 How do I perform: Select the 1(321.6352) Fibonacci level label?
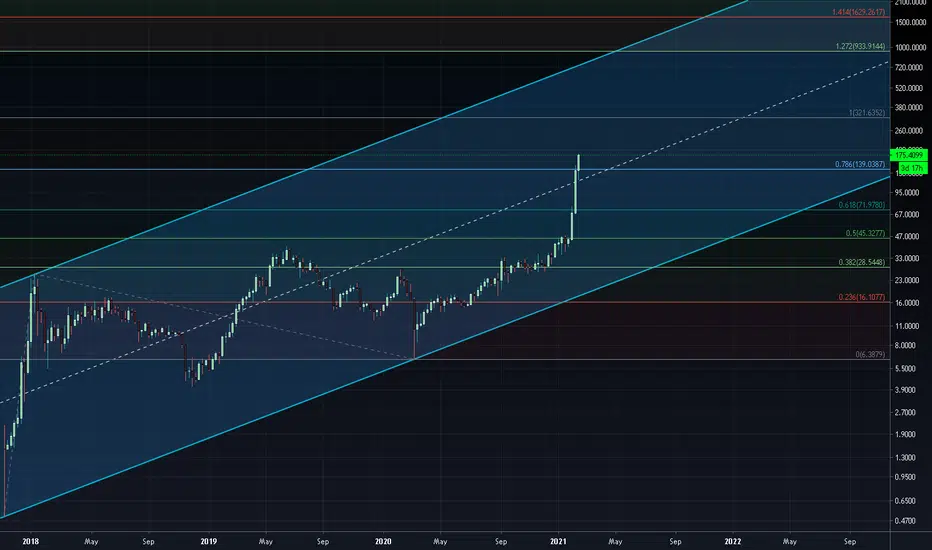click(x=867, y=113)
